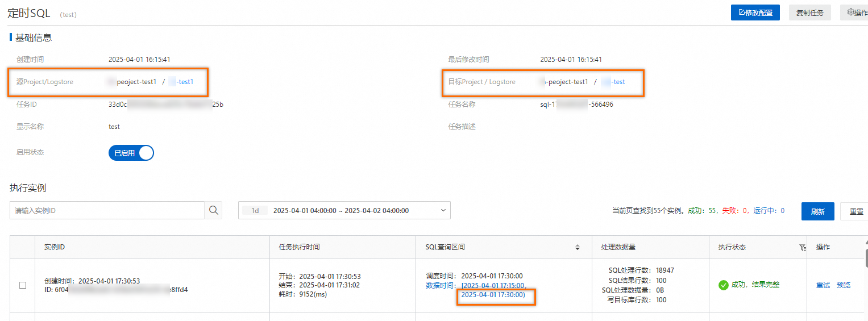868x321 pixels.
Task: Click the 成功，结果完整 status text
Action: click(x=755, y=285)
